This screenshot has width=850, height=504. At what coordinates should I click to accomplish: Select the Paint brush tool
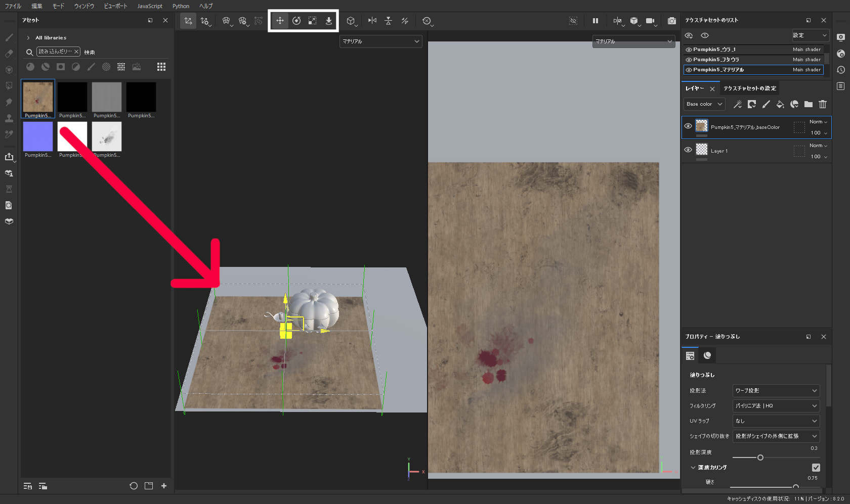tap(9, 37)
